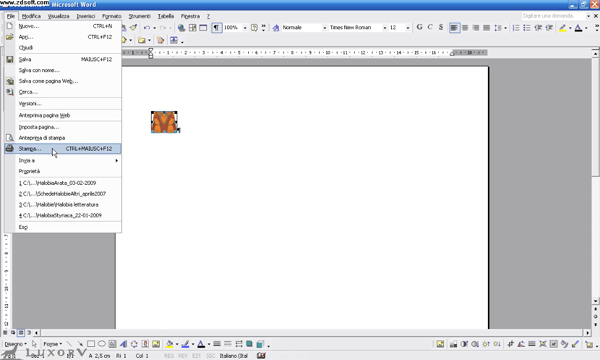Click the insert diagram icon
Screen dimensions: 600x360
coord(134,344)
